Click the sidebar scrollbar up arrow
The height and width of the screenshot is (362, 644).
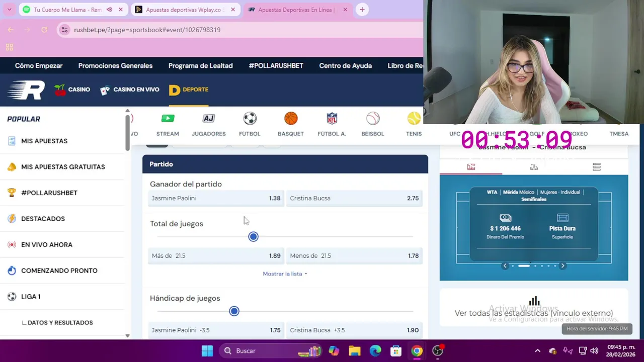click(x=127, y=111)
